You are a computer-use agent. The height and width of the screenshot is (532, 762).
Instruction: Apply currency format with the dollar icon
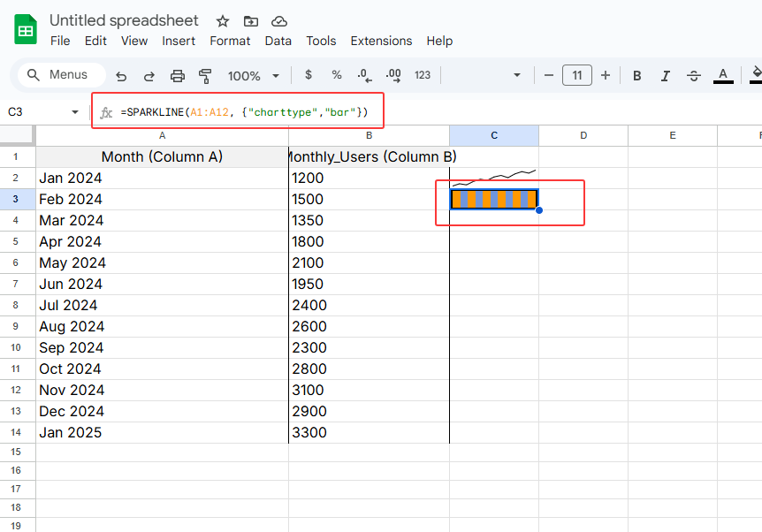point(308,75)
